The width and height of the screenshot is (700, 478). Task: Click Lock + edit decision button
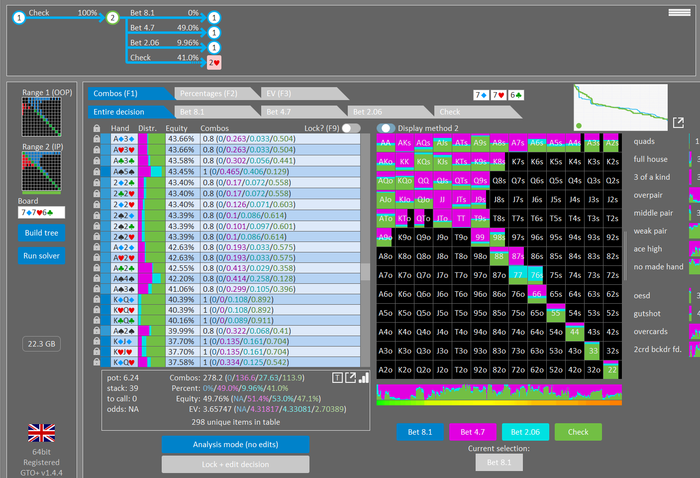[x=235, y=464]
